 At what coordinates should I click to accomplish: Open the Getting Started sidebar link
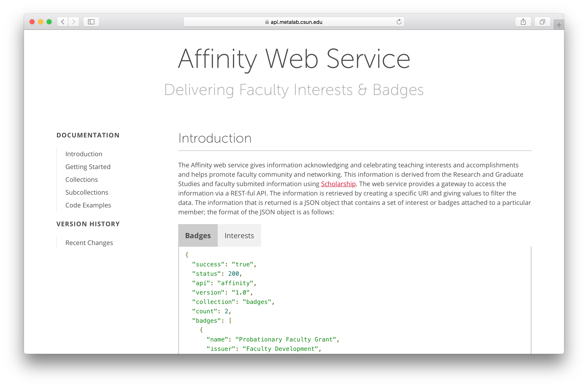88,167
